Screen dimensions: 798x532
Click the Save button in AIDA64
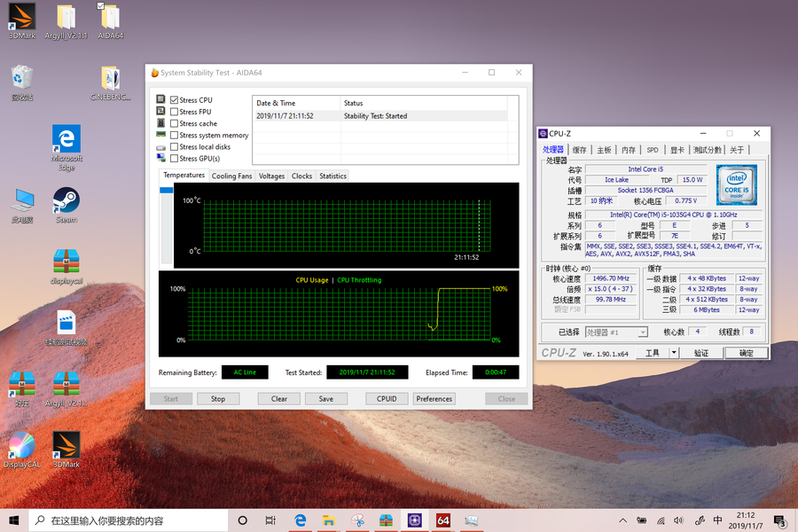pyautogui.click(x=326, y=399)
